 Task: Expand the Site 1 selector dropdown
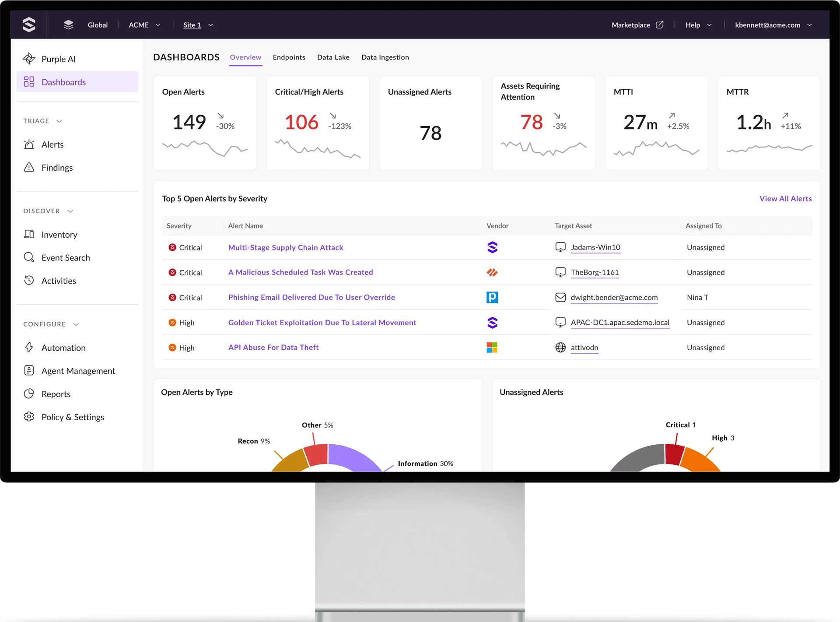[x=210, y=25]
